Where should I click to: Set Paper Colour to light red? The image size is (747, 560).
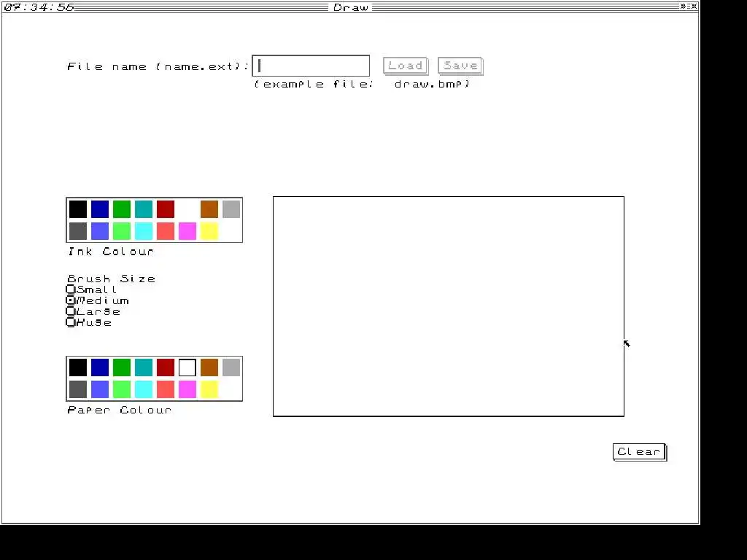click(166, 389)
